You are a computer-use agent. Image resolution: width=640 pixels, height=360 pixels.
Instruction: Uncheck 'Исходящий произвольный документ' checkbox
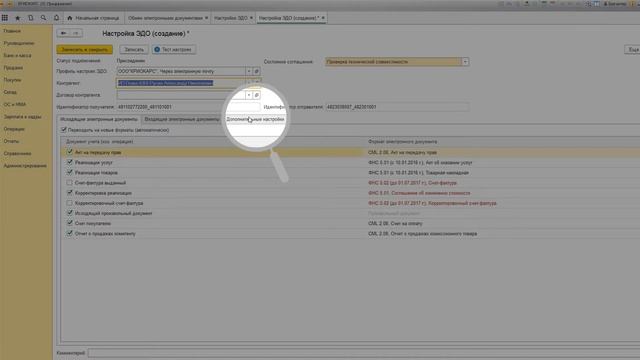pyautogui.click(x=69, y=213)
